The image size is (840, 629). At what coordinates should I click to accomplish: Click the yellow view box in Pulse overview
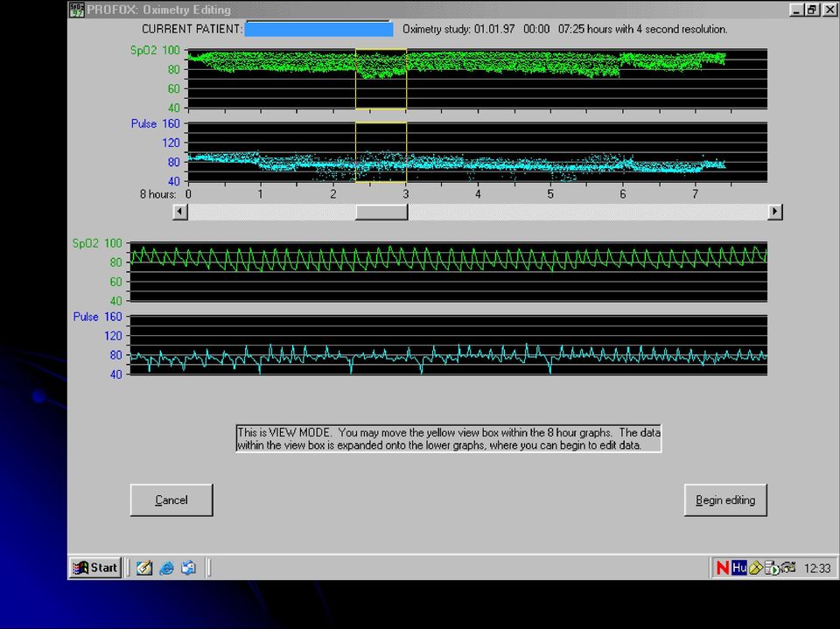point(381,152)
